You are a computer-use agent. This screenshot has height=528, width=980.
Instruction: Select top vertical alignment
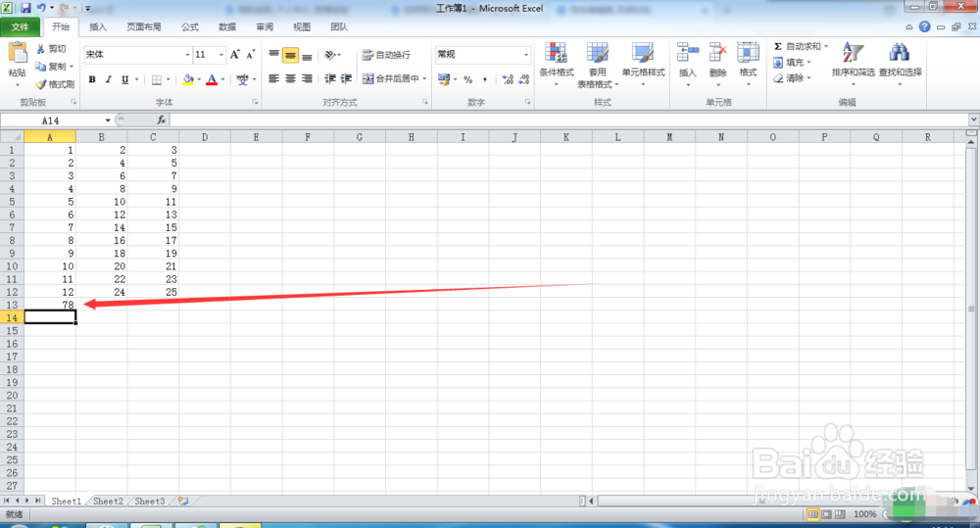[x=273, y=55]
